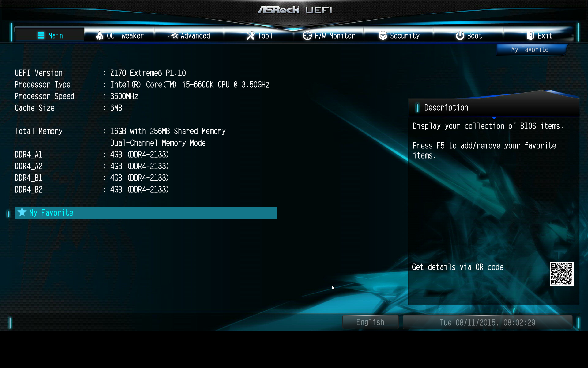The height and width of the screenshot is (368, 588).
Task: Click the Total Memory label
Action: coord(39,131)
